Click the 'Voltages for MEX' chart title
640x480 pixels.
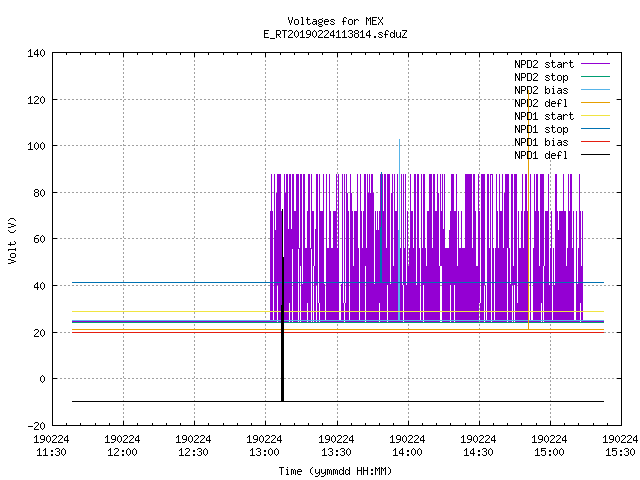tap(335, 21)
